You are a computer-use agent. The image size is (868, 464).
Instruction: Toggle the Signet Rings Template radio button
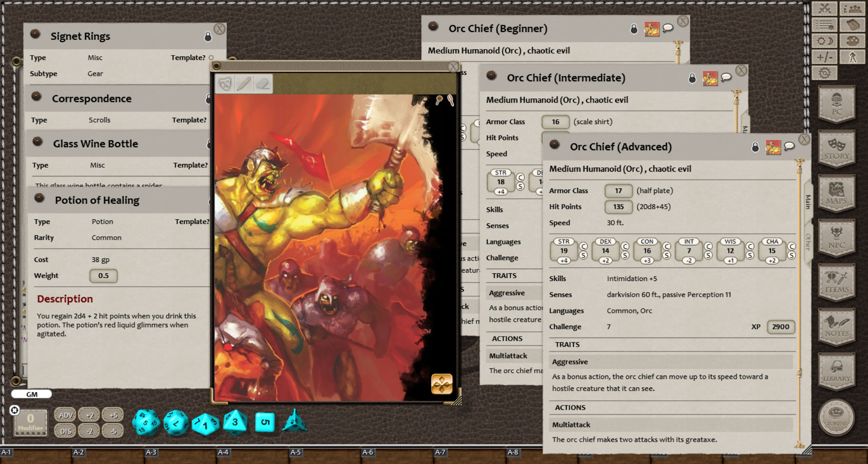(211, 58)
